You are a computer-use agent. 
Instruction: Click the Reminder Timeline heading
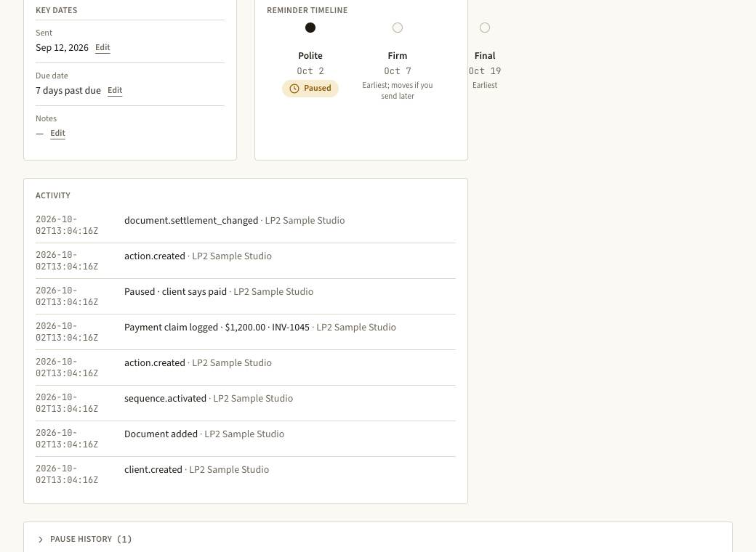click(x=307, y=10)
